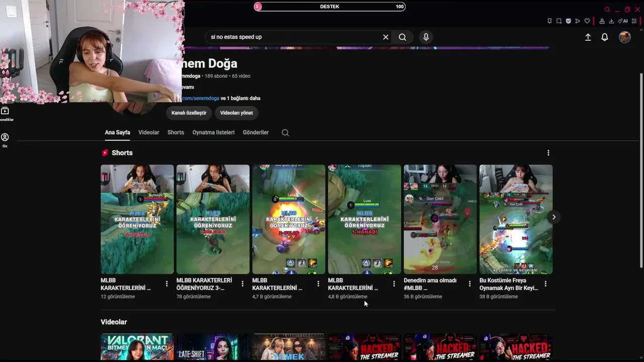This screenshot has width=644, height=362.
Task: Switch to the Videolar tab
Action: 149,133
